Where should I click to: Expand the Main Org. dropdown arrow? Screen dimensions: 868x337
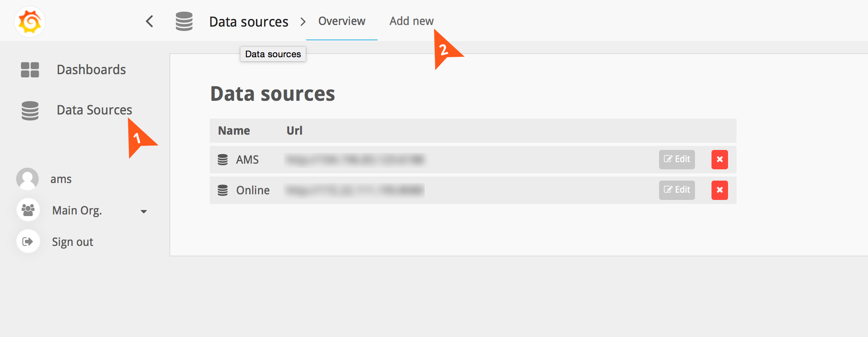144,211
